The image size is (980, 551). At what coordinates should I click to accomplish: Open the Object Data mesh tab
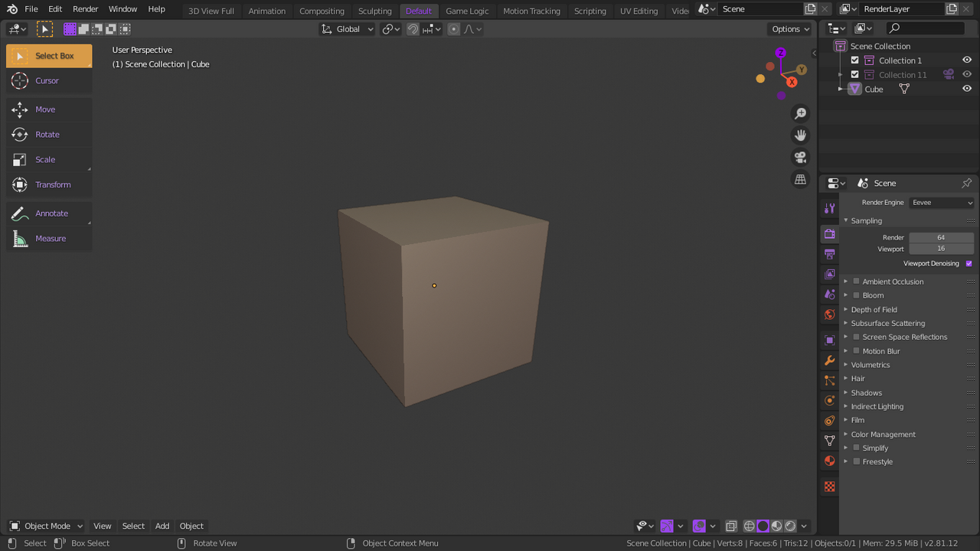pos(829,441)
